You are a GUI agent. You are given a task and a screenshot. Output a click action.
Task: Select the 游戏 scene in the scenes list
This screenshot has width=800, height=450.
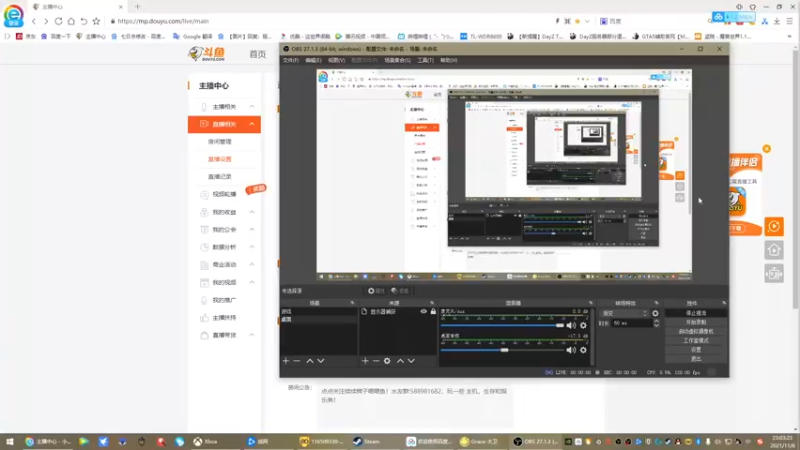click(318, 311)
